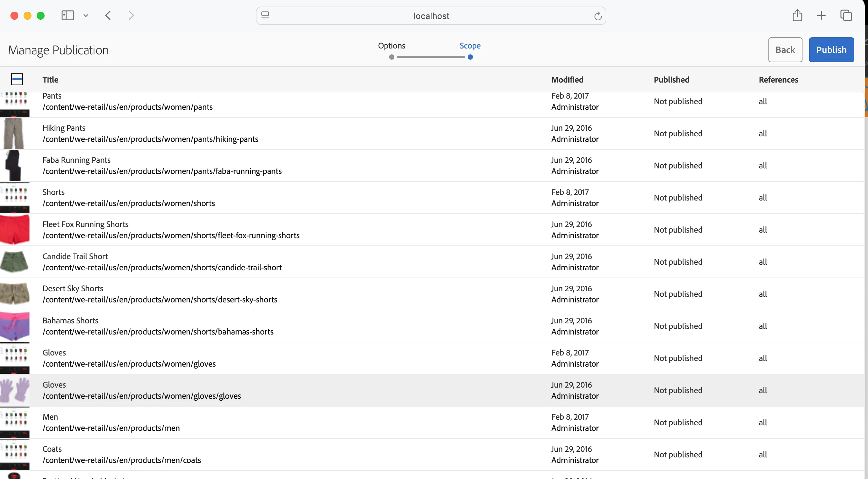Image resolution: width=868 pixels, height=479 pixels.
Task: Reload the localhost page
Action: click(598, 16)
